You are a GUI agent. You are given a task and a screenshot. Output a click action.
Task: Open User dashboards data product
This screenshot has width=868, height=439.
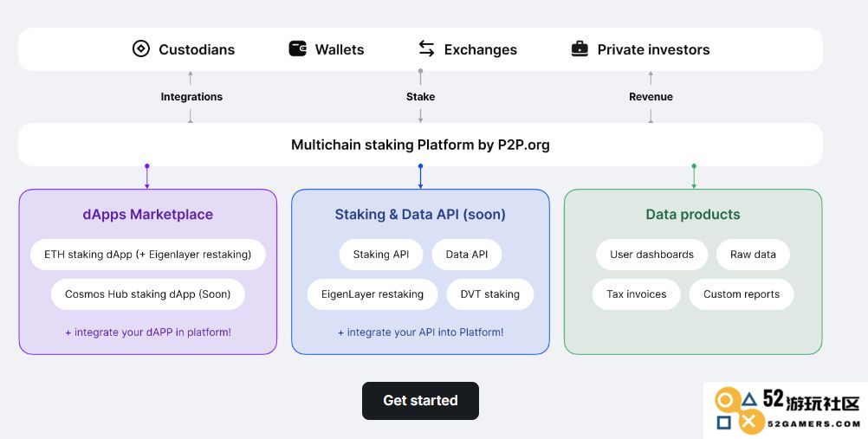click(x=651, y=255)
